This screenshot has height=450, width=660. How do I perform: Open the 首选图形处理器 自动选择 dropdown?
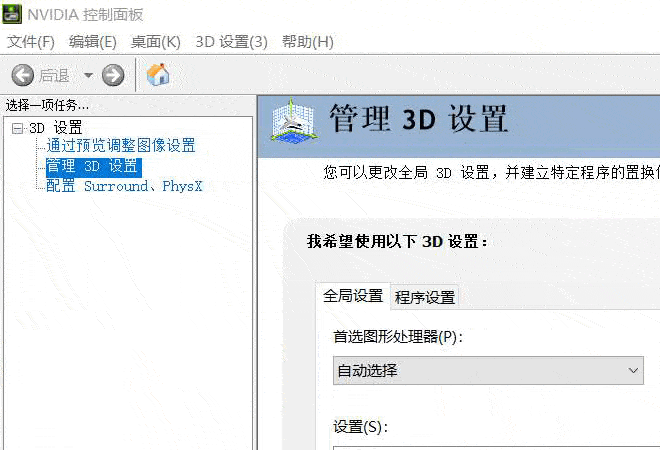point(488,370)
